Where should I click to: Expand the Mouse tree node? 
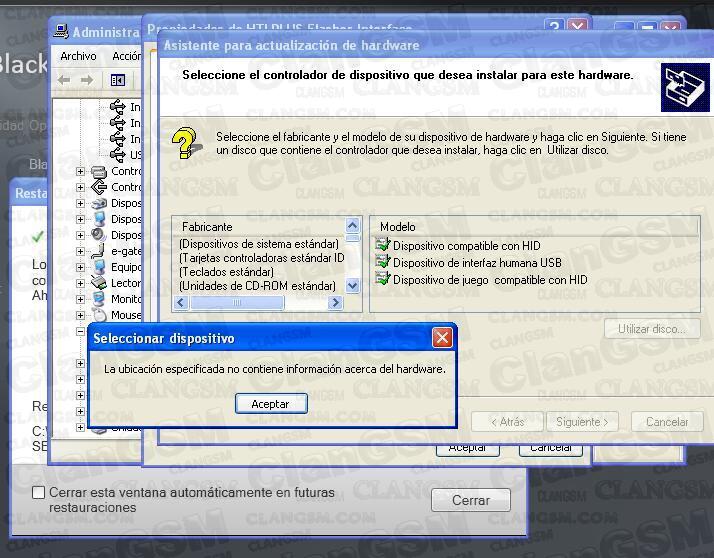tap(81, 315)
